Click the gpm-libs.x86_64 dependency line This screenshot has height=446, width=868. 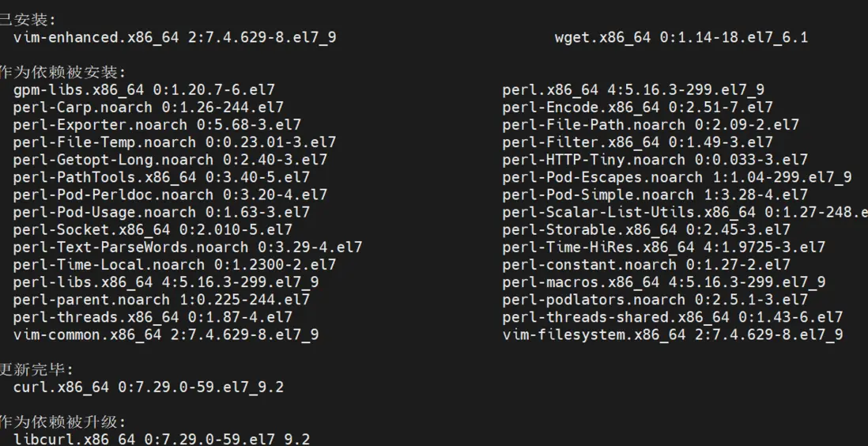pos(144,90)
